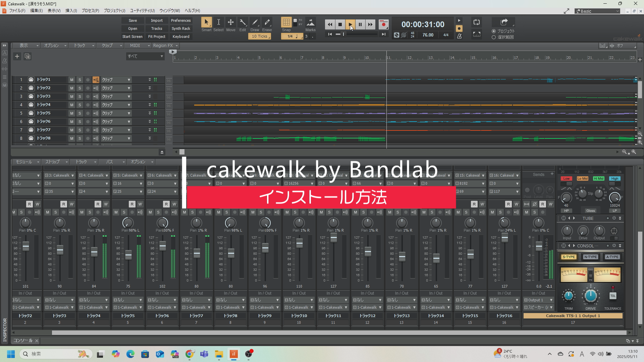The height and width of the screenshot is (362, 644).
Task: Select the 選択範囲 radio button
Action: pyautogui.click(x=494, y=37)
